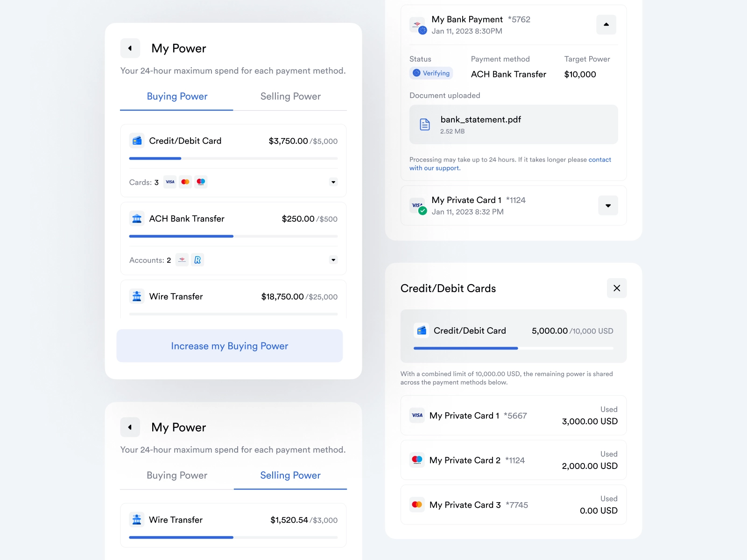This screenshot has width=747, height=560.
Task: Click the Document uploaded label
Action: point(444,96)
